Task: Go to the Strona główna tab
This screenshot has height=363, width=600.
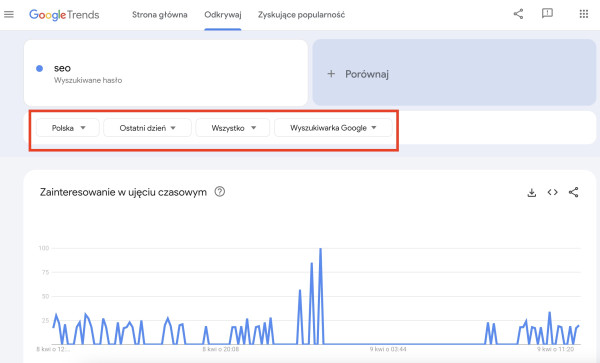Action: (x=160, y=15)
